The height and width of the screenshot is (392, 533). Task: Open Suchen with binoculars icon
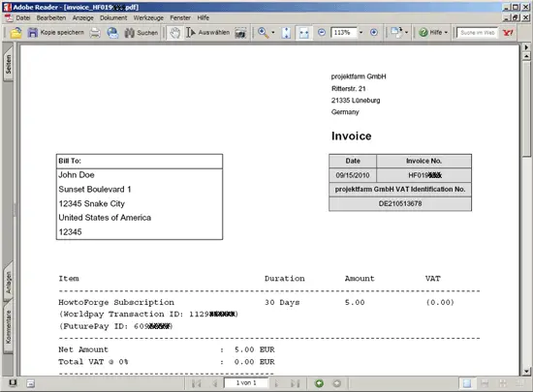[129, 33]
